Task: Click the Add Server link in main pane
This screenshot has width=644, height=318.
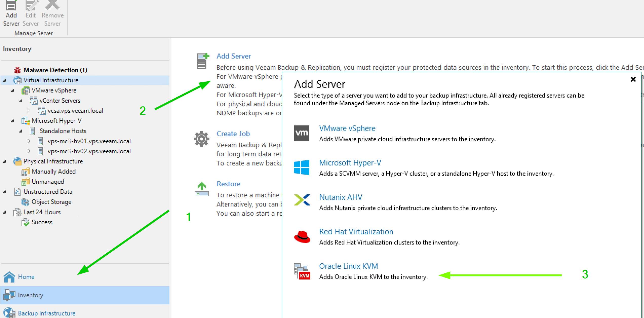Action: click(234, 56)
